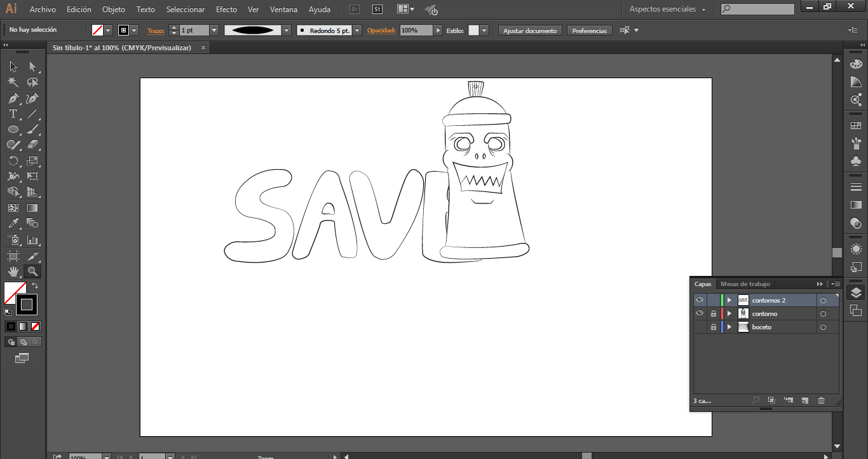Hide the contornos 2 layer
The width and height of the screenshot is (868, 459).
700,300
